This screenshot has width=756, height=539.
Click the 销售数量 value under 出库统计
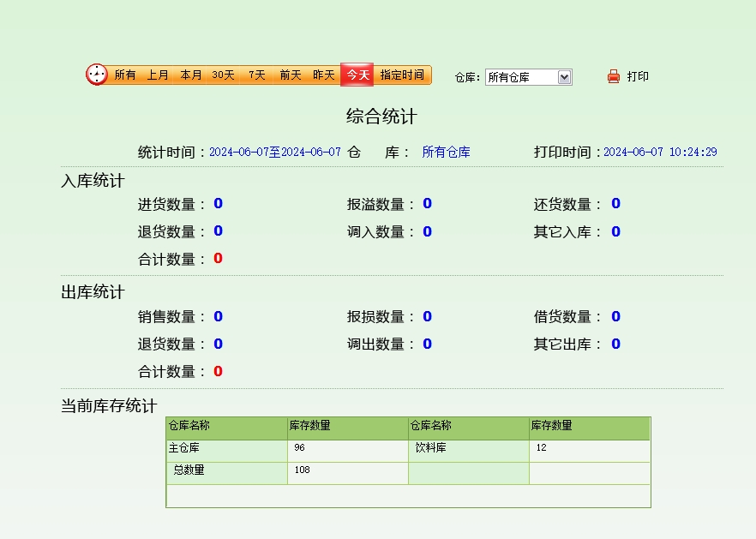click(218, 317)
